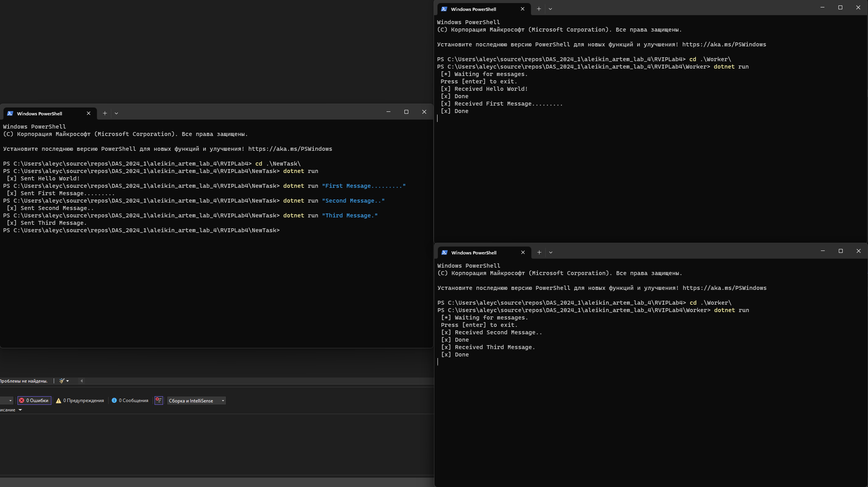This screenshot has width=868, height=487.
Task: Select the Windows PowerShell tab in NewTask window
Action: tap(50, 113)
